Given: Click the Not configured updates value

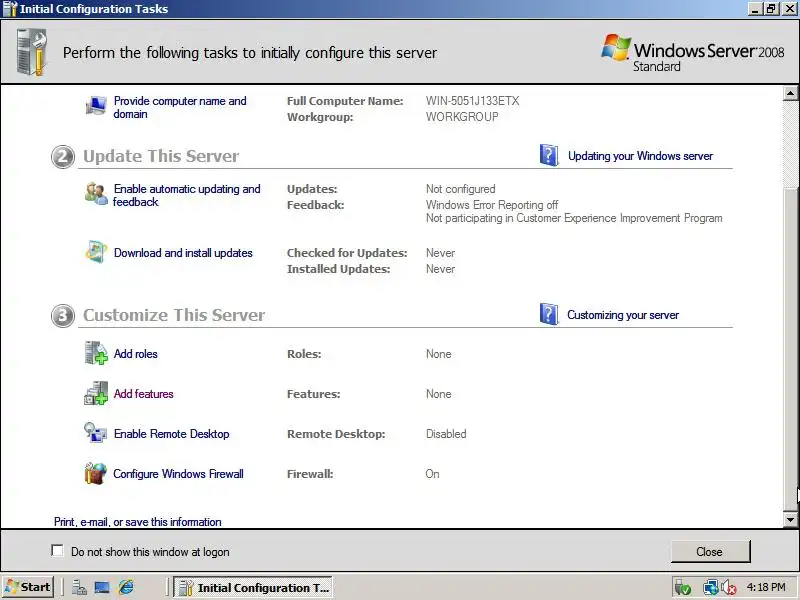Looking at the screenshot, I should (460, 189).
